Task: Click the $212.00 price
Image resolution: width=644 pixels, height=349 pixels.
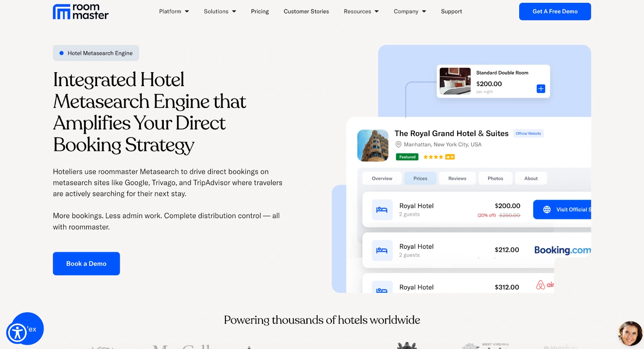Action: coord(507,250)
